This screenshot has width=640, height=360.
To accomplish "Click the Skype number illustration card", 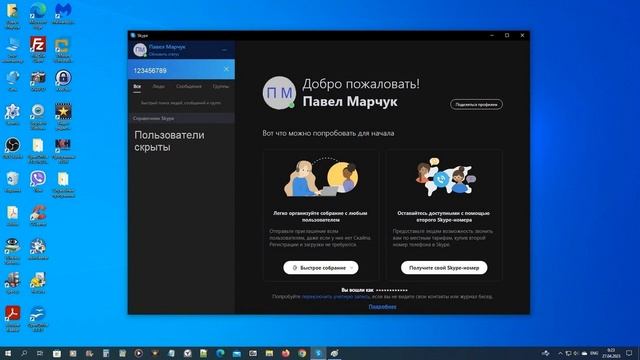I will (x=444, y=216).
